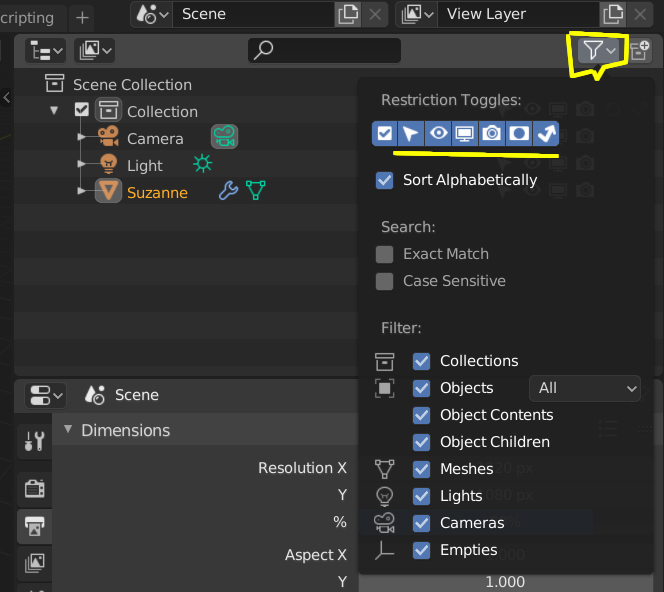Viewport: 664px width, 592px height.
Task: Toggle the holdout restriction icon
Action: coord(518,133)
